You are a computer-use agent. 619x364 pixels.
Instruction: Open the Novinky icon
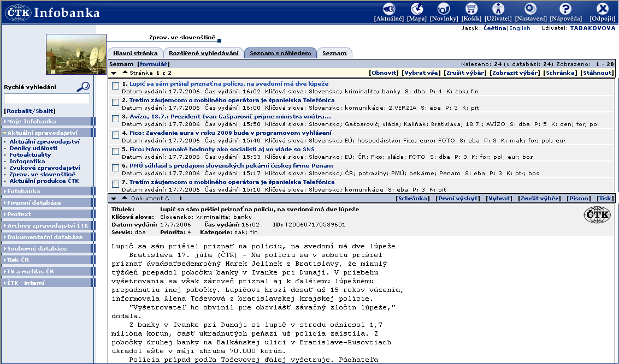(x=443, y=9)
